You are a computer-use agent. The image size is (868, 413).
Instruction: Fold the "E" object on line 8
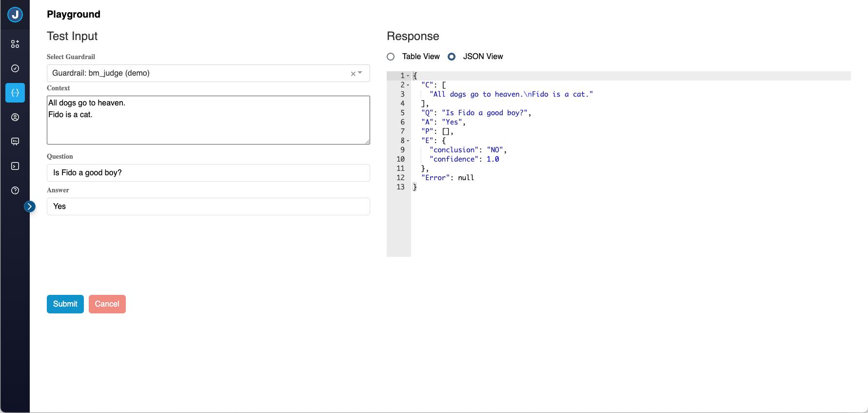coord(408,141)
